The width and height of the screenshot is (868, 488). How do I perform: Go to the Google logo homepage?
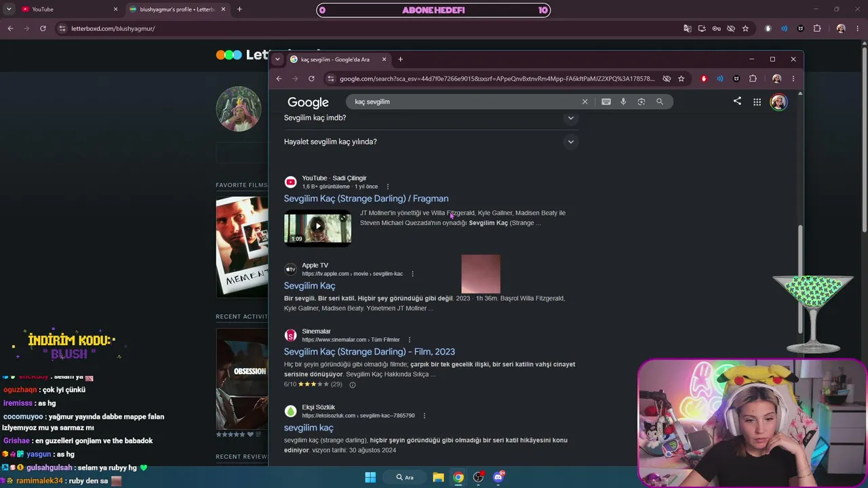pyautogui.click(x=308, y=102)
